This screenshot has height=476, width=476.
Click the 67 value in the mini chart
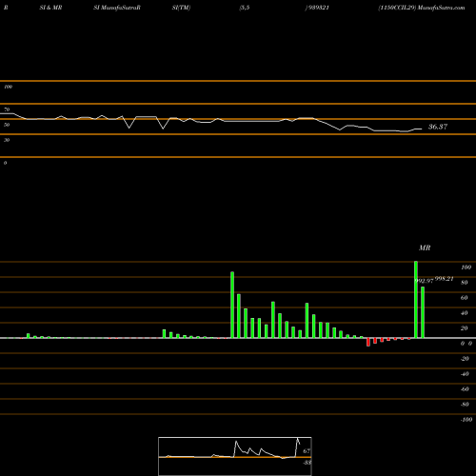coord(307,451)
